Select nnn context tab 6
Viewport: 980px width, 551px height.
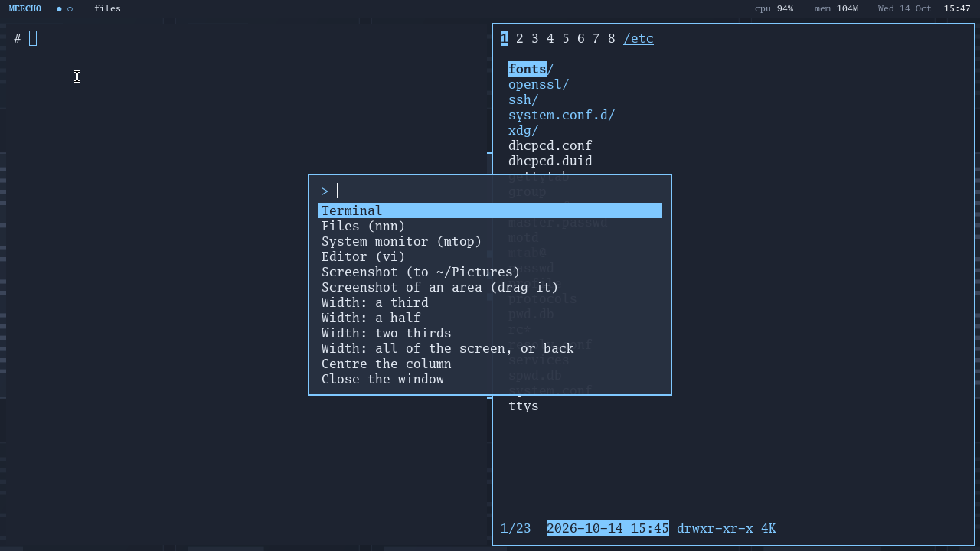click(581, 39)
